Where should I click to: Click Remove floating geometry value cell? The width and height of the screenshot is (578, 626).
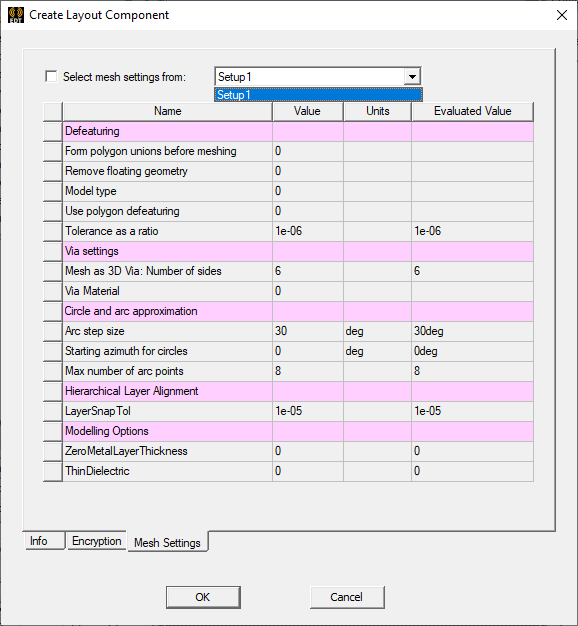click(x=308, y=171)
